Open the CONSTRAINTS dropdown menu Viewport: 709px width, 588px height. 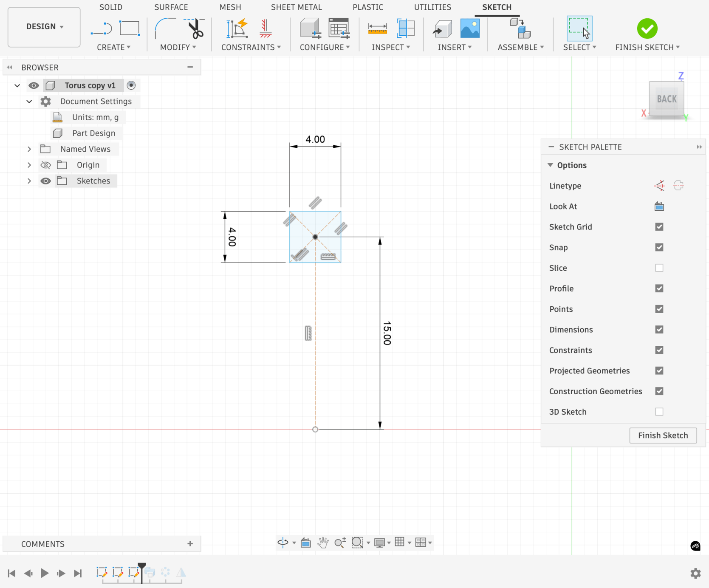pos(251,47)
